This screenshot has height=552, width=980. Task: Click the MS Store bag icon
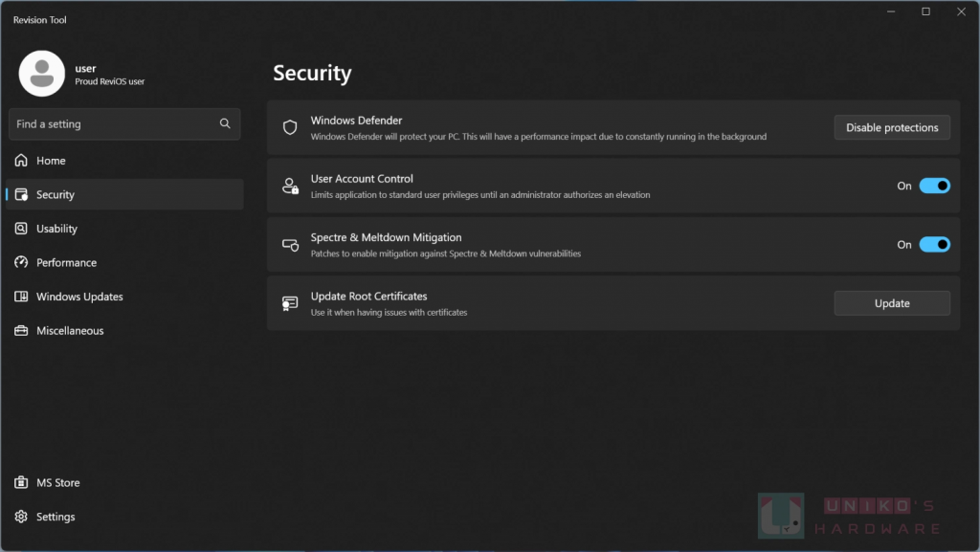[21, 483]
